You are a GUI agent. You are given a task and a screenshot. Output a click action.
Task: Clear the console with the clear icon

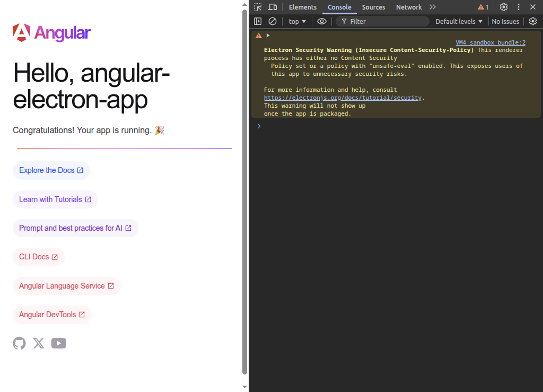pos(273,21)
